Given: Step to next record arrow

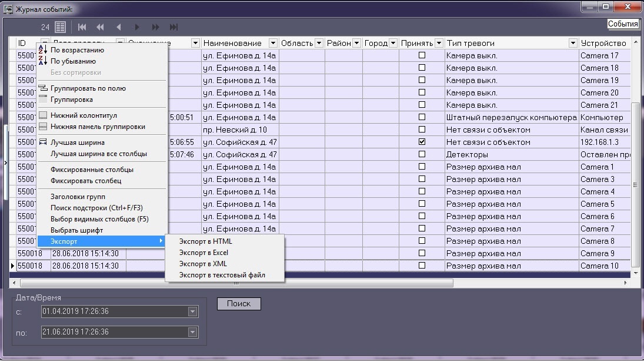Looking at the screenshot, I should click(x=137, y=27).
